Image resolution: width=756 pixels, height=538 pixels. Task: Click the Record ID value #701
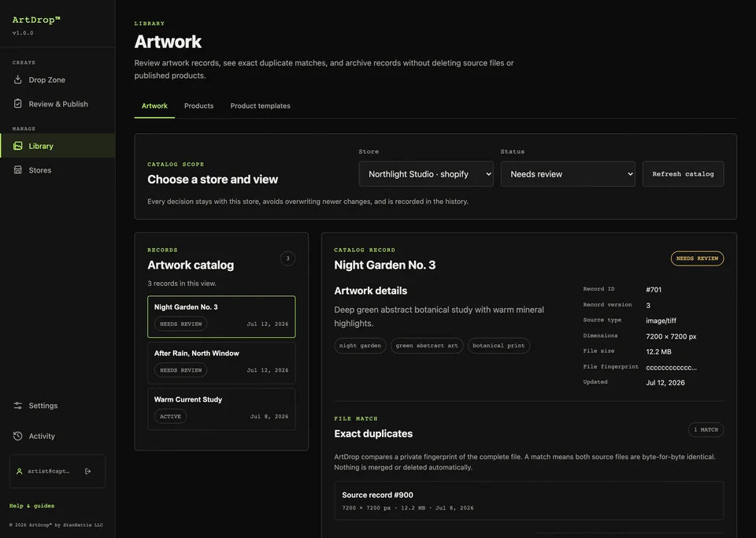(654, 290)
